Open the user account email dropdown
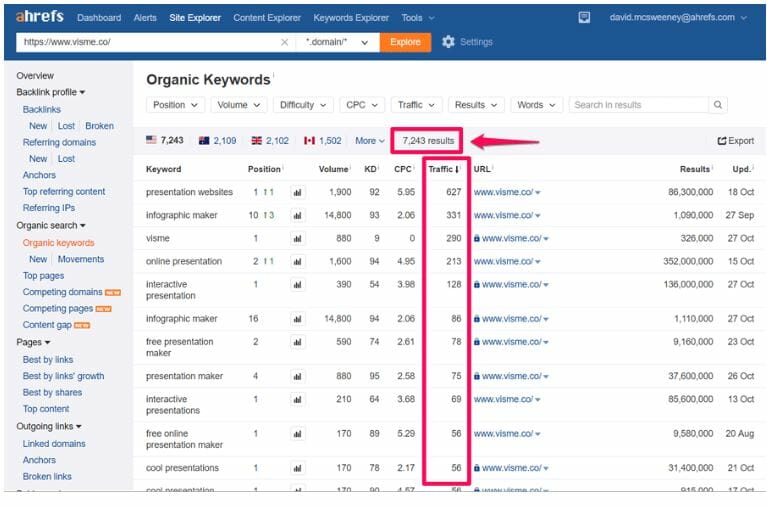The height and width of the screenshot is (506, 767). pos(678,18)
